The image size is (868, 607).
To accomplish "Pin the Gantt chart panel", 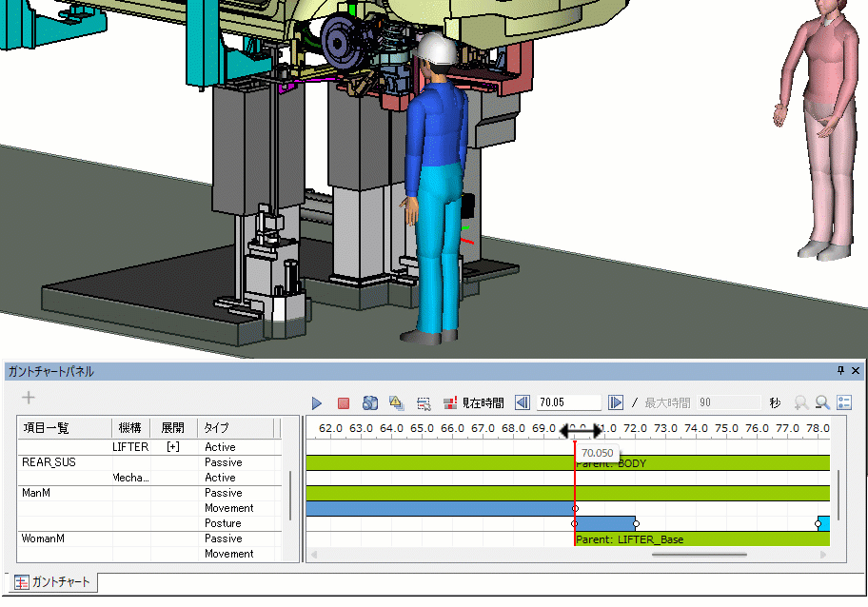I will tap(840, 371).
